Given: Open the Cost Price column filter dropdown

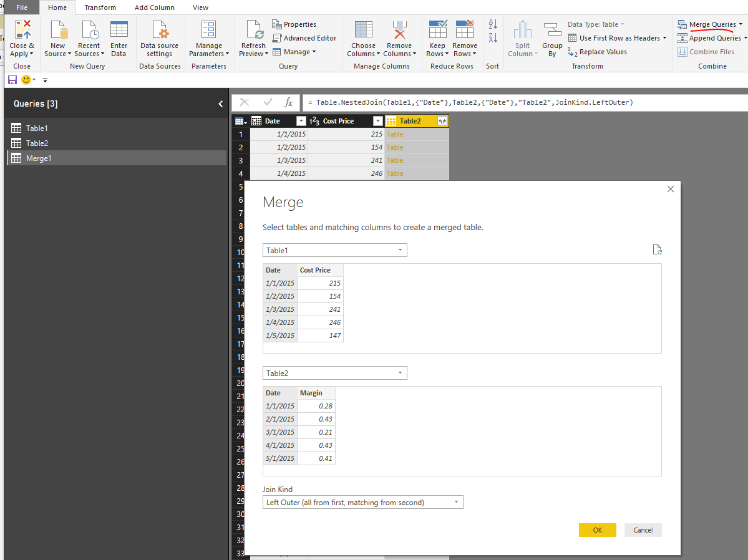Looking at the screenshot, I should click(x=378, y=121).
